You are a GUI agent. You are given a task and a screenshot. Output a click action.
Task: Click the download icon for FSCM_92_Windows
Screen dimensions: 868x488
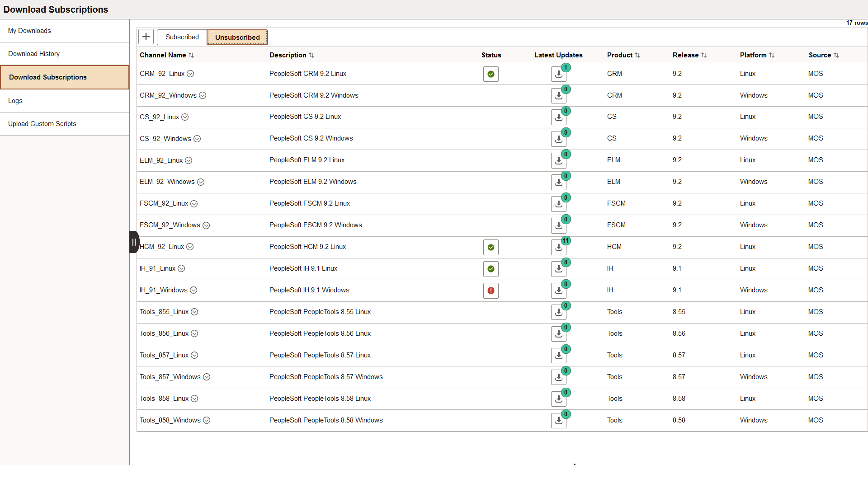pyautogui.click(x=559, y=225)
